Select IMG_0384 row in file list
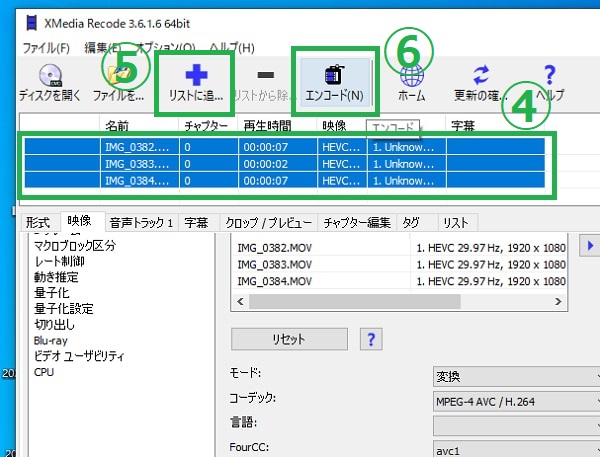The image size is (600, 457). coord(285,181)
